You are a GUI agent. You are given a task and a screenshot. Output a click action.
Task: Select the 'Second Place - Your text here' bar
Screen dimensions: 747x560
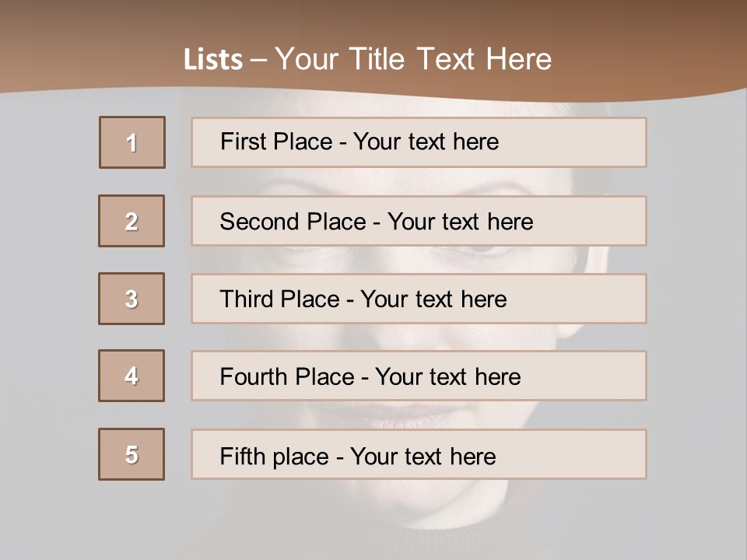pos(419,221)
